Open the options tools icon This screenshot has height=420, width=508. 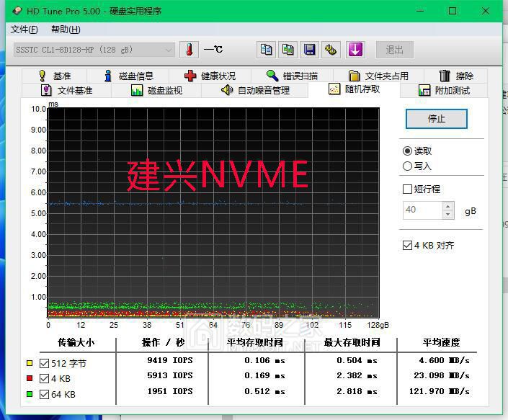coord(331,50)
